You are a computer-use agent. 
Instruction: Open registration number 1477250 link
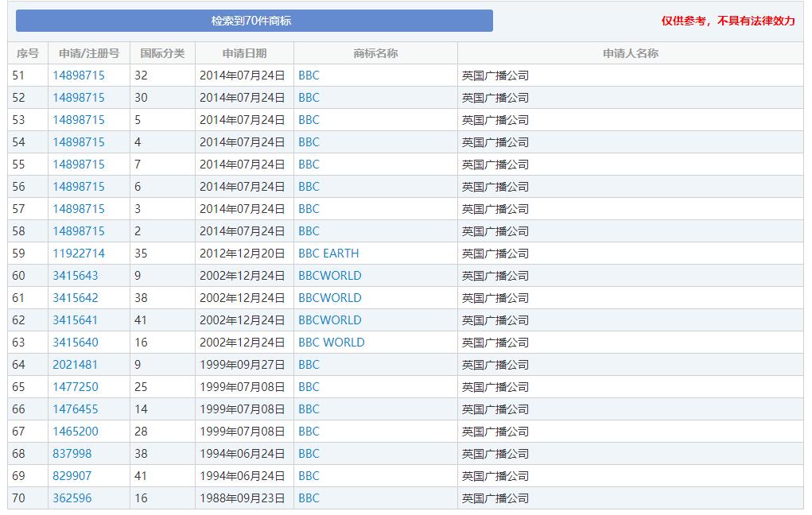point(75,386)
